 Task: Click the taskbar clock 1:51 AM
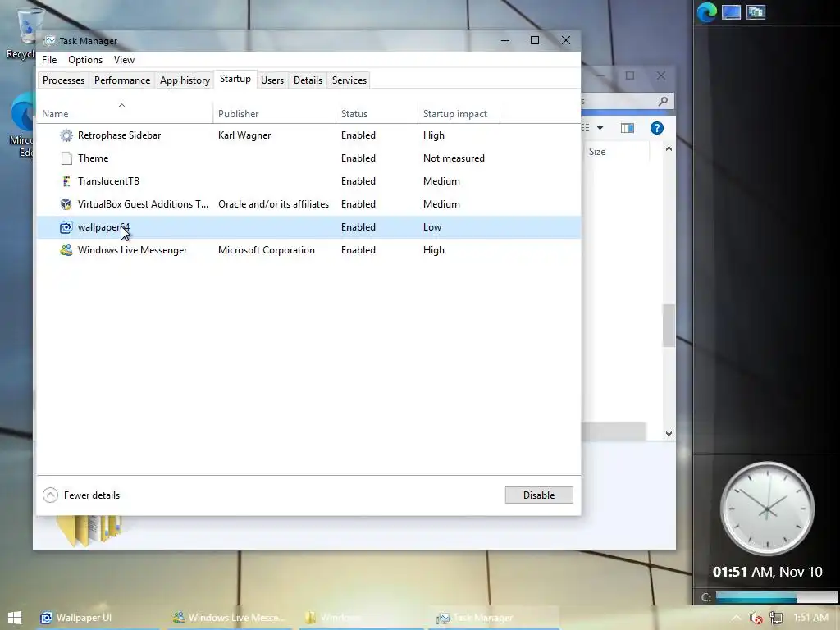point(810,618)
